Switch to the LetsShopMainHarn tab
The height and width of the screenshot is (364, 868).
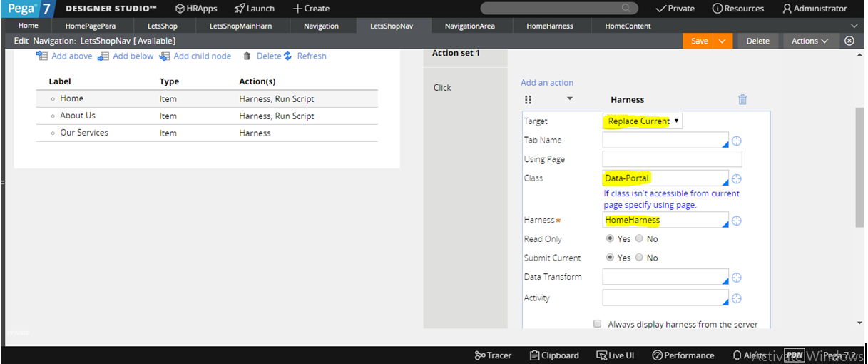coord(240,26)
